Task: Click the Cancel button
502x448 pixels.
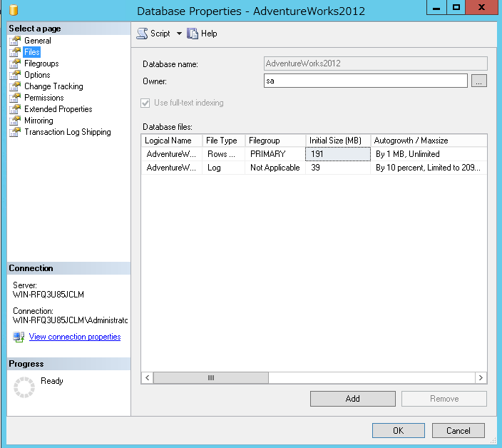Action: (x=458, y=430)
